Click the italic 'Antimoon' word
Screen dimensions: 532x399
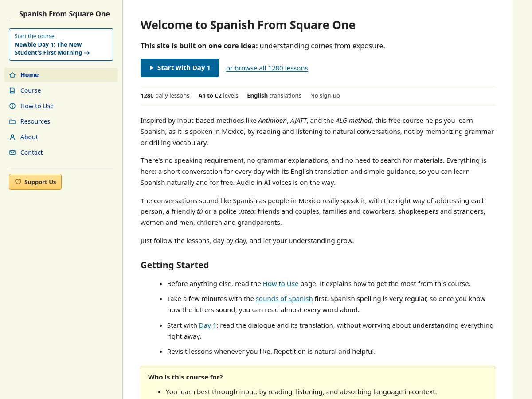click(x=273, y=121)
